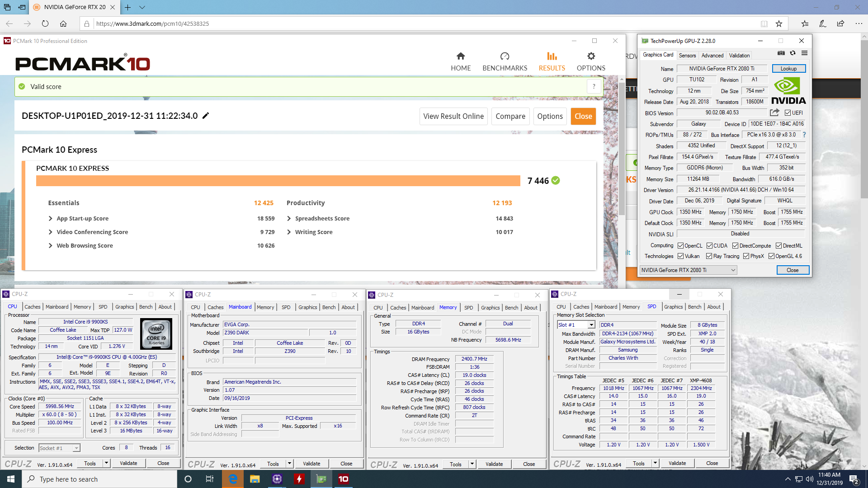Open GPU-Z taskbar icon
The image size is (868, 488).
(x=321, y=479)
